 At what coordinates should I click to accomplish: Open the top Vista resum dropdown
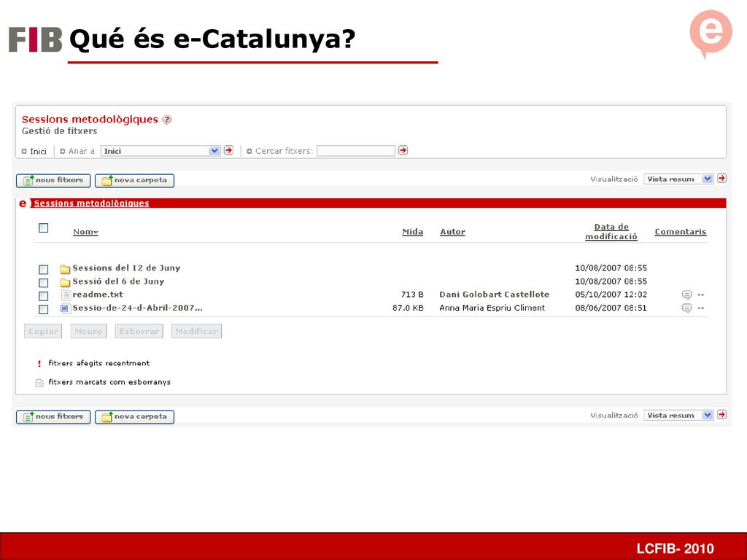(678, 179)
